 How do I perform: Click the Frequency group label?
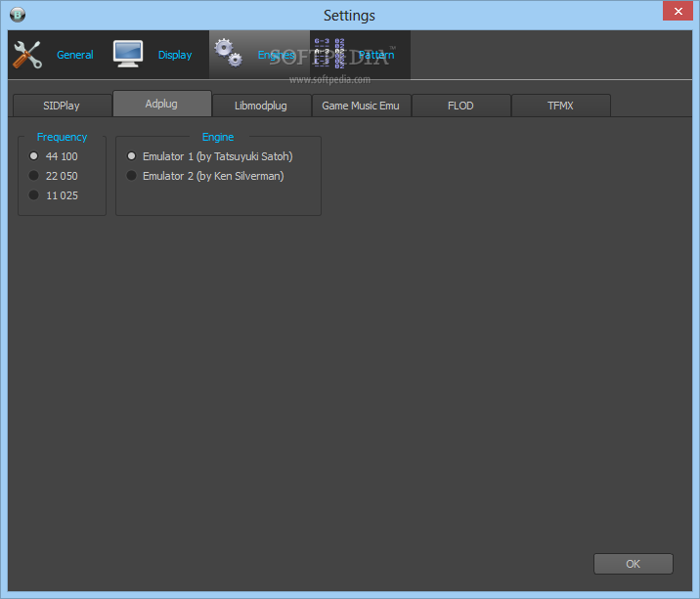click(x=62, y=137)
